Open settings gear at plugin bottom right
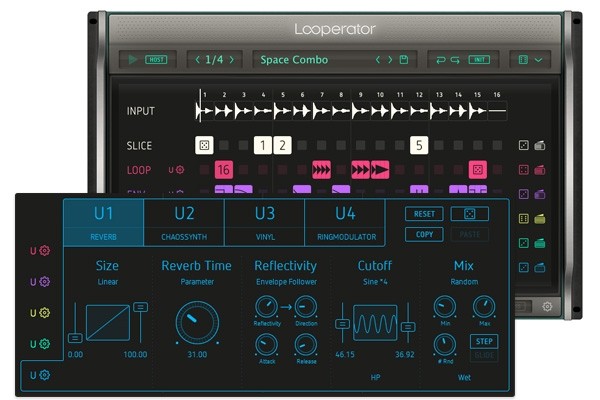600x400 pixels. pyautogui.click(x=547, y=306)
